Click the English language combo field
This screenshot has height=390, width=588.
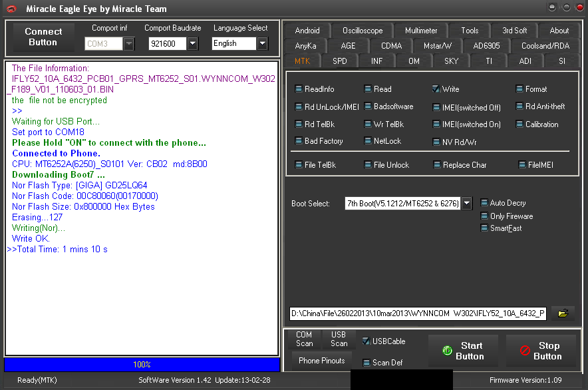[x=234, y=43]
